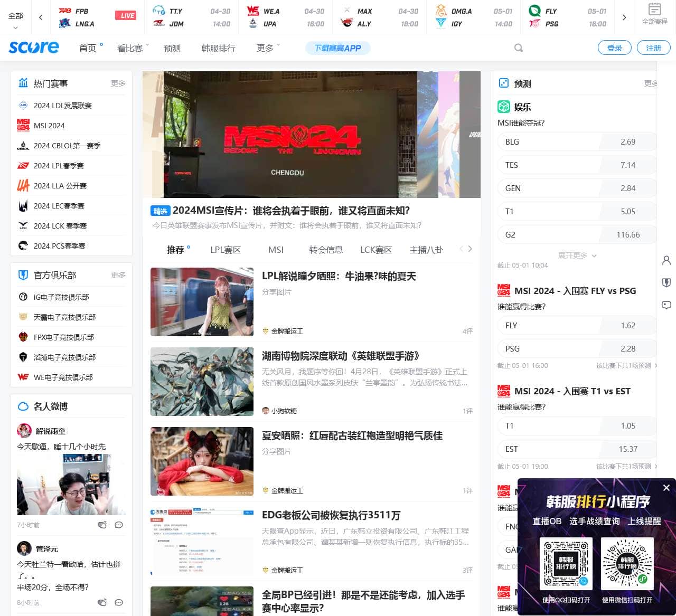The height and width of the screenshot is (616, 676).
Task: Comment on the 管泽元 weibo post
Action: (x=119, y=602)
